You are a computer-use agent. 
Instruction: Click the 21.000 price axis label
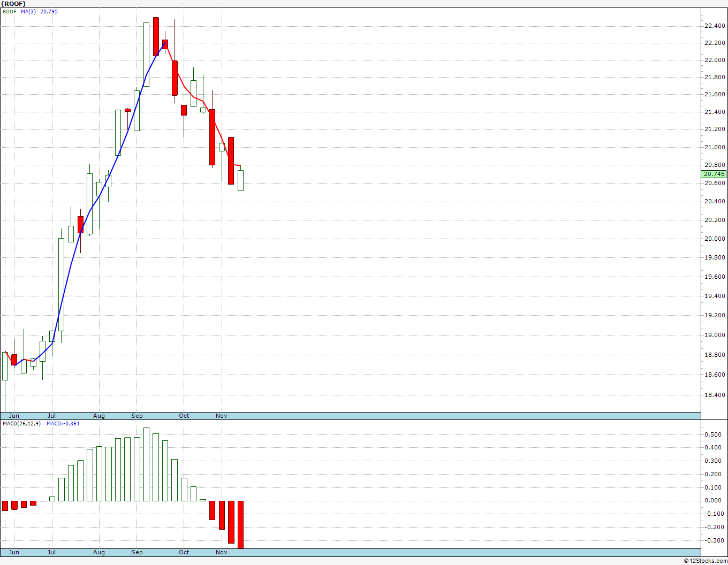click(x=715, y=147)
